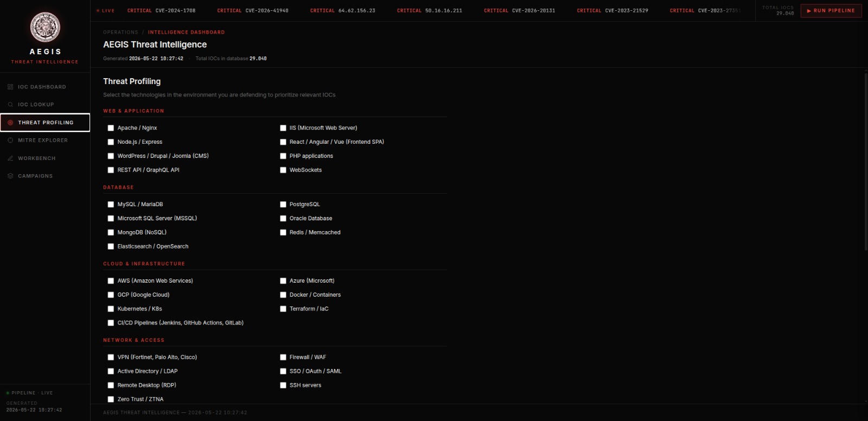Open the IOC Dashboard menu item

point(45,87)
